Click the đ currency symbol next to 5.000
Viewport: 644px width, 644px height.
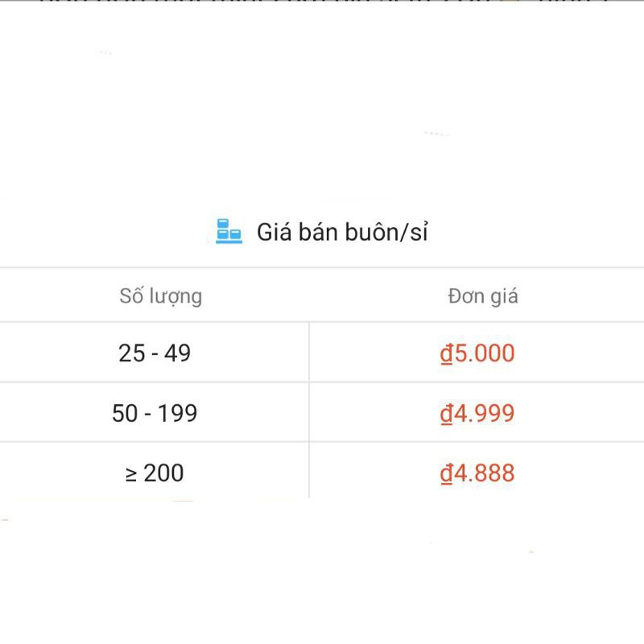click(x=447, y=352)
